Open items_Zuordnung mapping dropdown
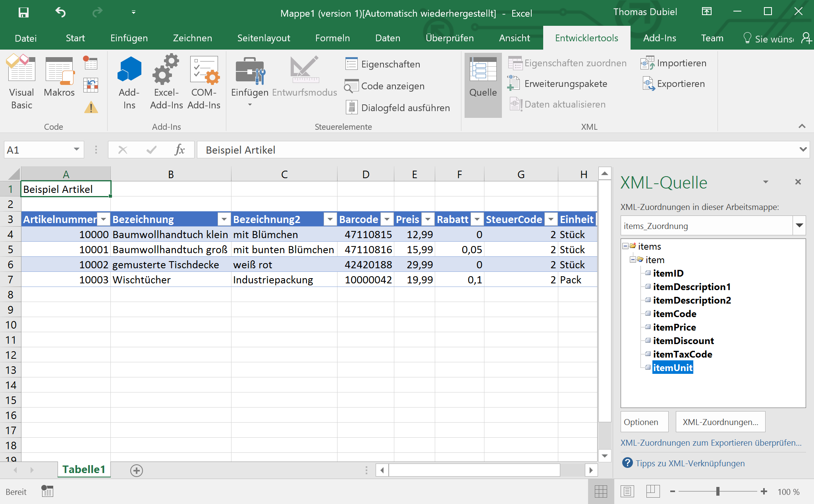 799,226
